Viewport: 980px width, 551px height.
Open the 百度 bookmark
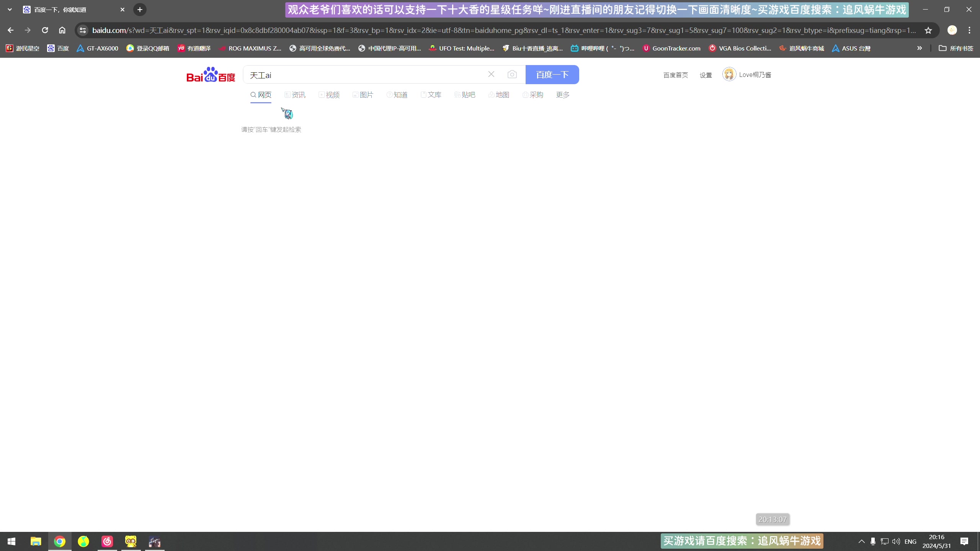pos(58,48)
